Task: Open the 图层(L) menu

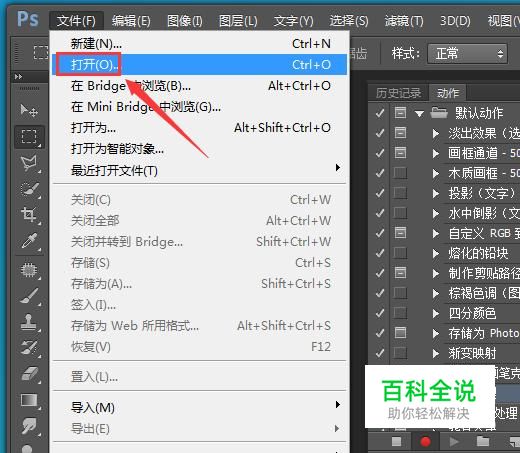Action: click(238, 21)
